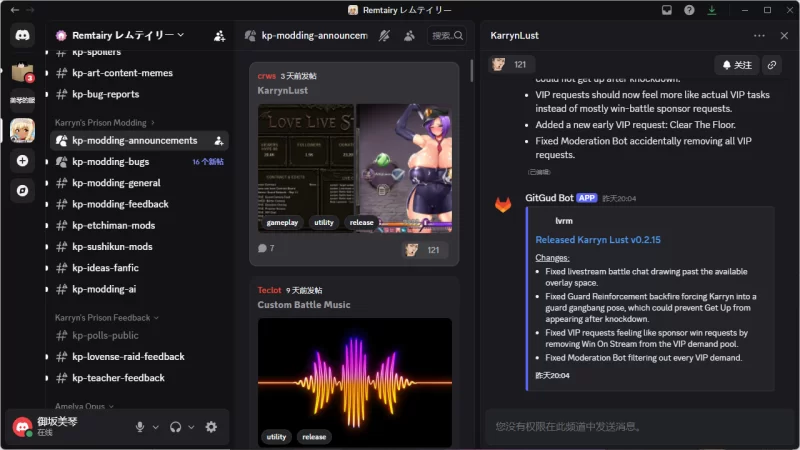Open the KarrynLust post preview image
Image resolution: width=800 pixels, height=450 pixels.
355,168
